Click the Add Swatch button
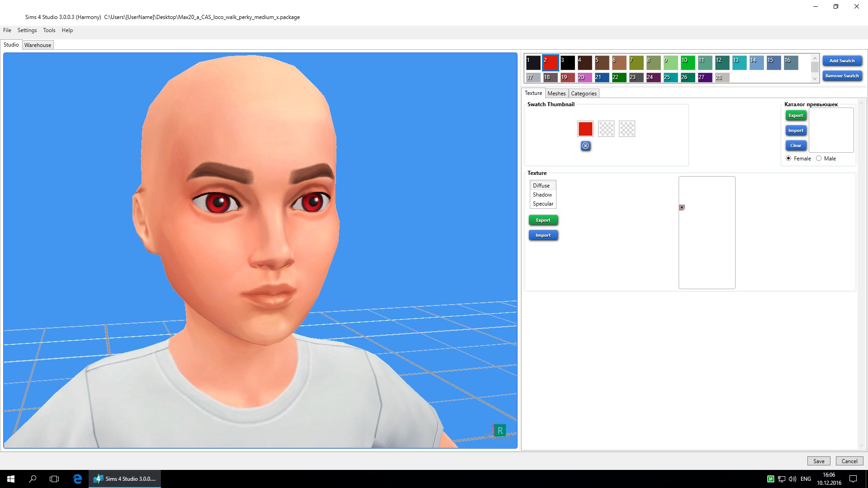Image resolution: width=868 pixels, height=488 pixels. click(x=842, y=61)
